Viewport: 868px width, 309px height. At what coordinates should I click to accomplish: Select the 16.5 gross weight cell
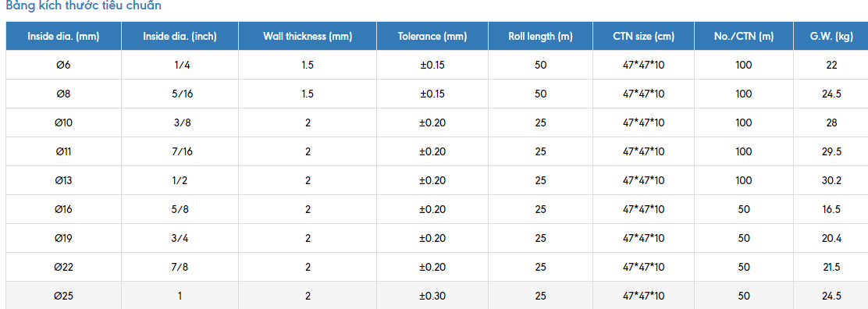[x=831, y=209]
